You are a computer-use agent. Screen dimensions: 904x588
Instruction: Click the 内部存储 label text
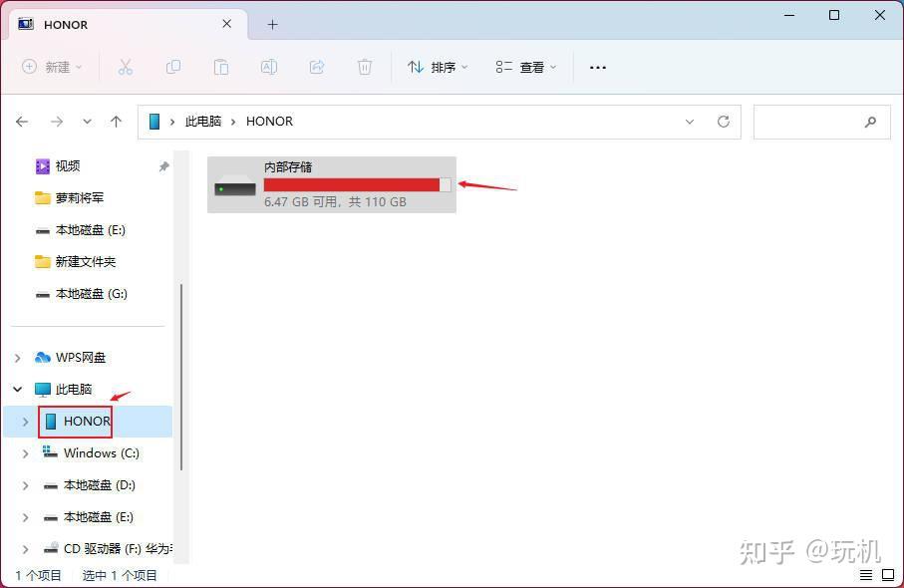click(x=288, y=167)
